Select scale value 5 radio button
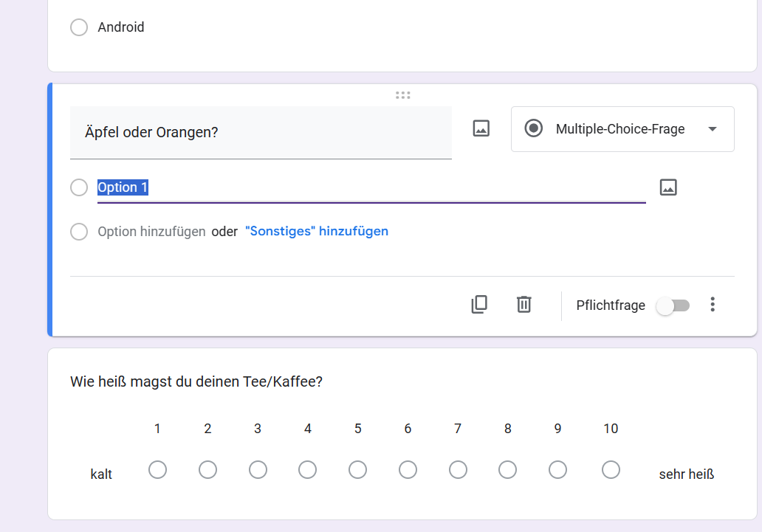 (358, 470)
